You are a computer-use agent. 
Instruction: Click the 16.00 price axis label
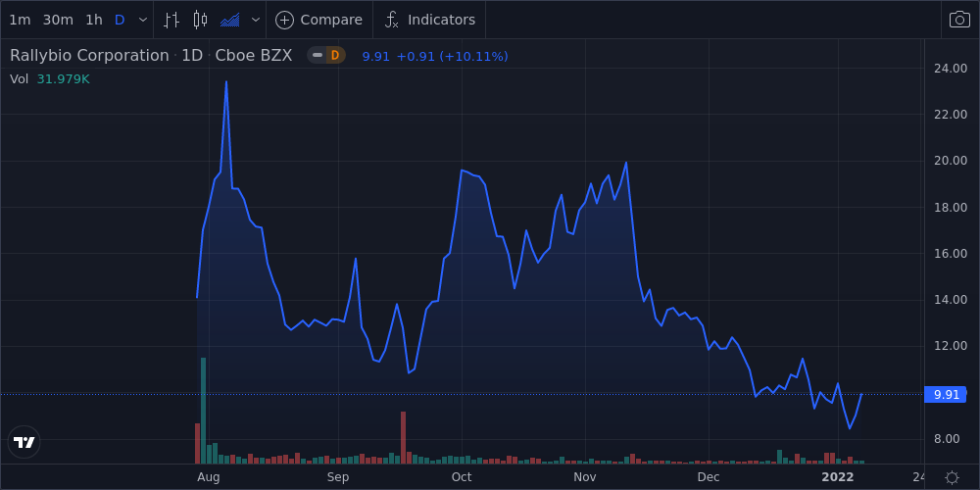[950, 254]
